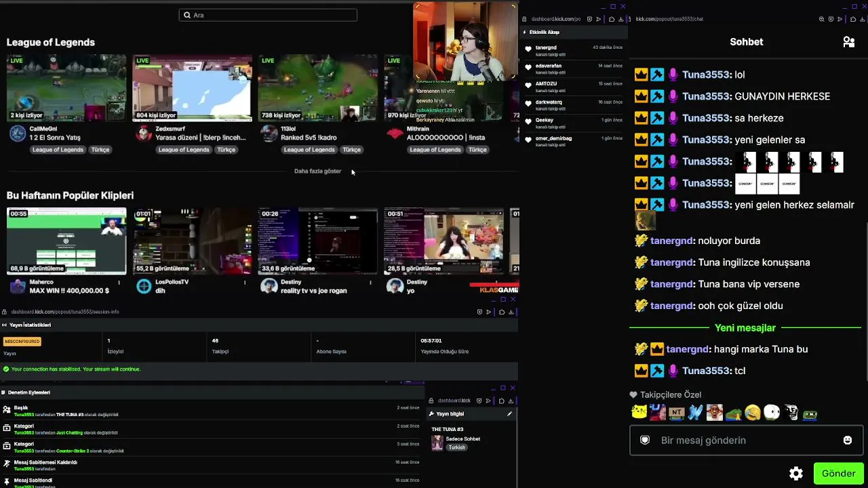Click the site lock icon in session-info address bar

coord(5,312)
